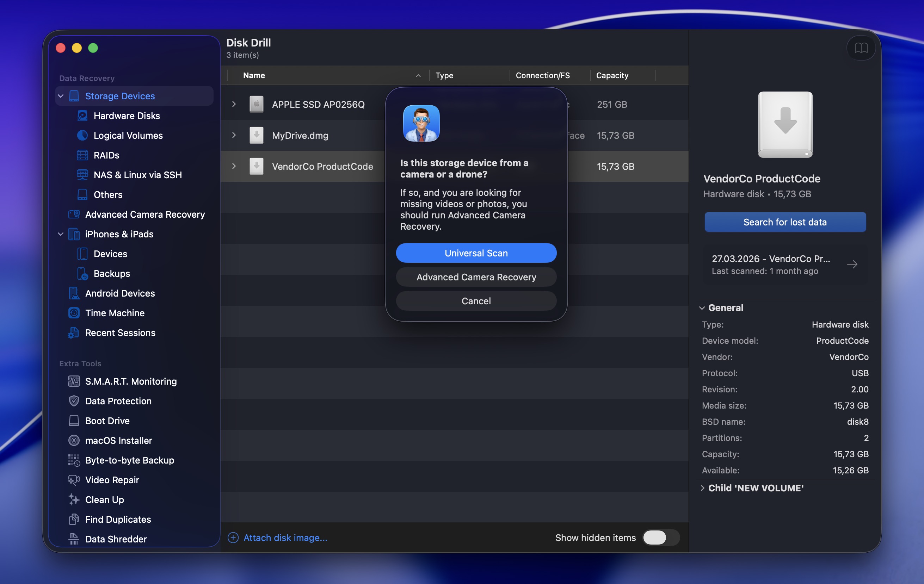
Task: Click the Backups icon in sidebar
Action: [x=82, y=273]
